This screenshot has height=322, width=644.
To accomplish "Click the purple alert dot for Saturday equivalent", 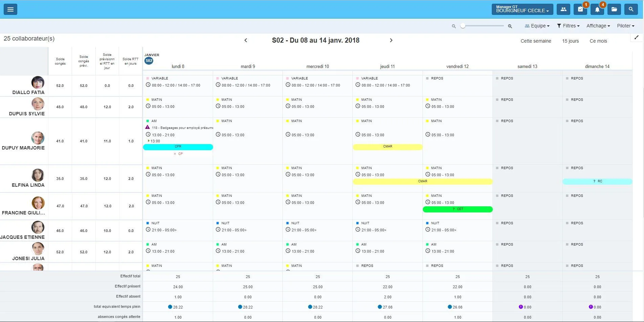I will click(x=521, y=307).
